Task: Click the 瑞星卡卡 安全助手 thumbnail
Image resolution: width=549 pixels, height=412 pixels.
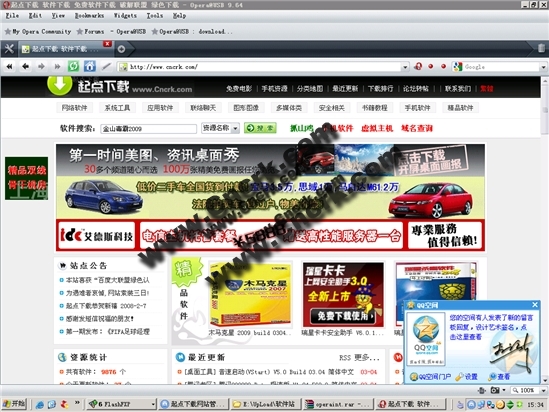Action: pyautogui.click(x=343, y=295)
